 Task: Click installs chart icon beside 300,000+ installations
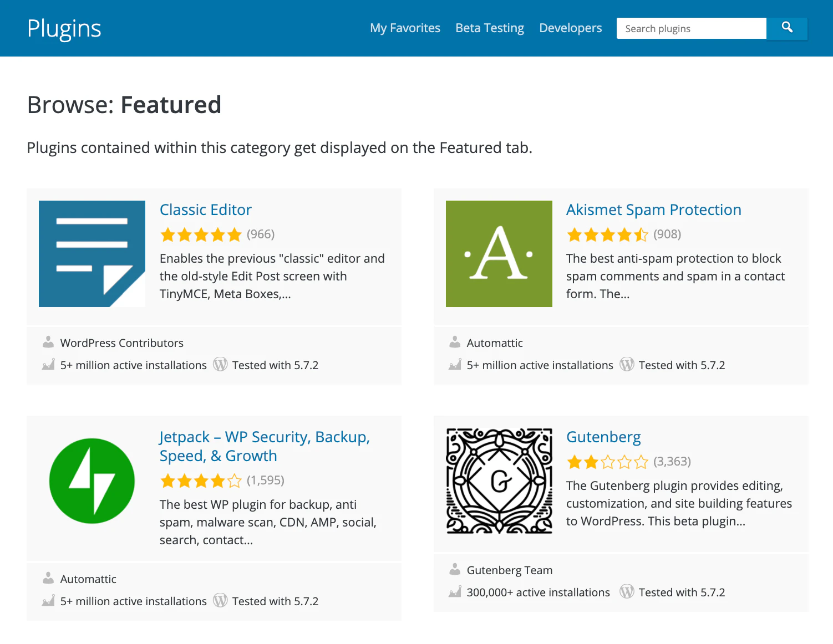[455, 592]
